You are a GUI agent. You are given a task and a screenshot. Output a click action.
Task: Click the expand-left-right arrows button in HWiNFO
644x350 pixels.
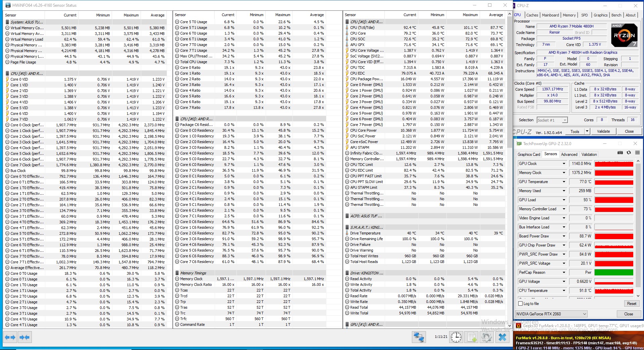click(x=10, y=337)
